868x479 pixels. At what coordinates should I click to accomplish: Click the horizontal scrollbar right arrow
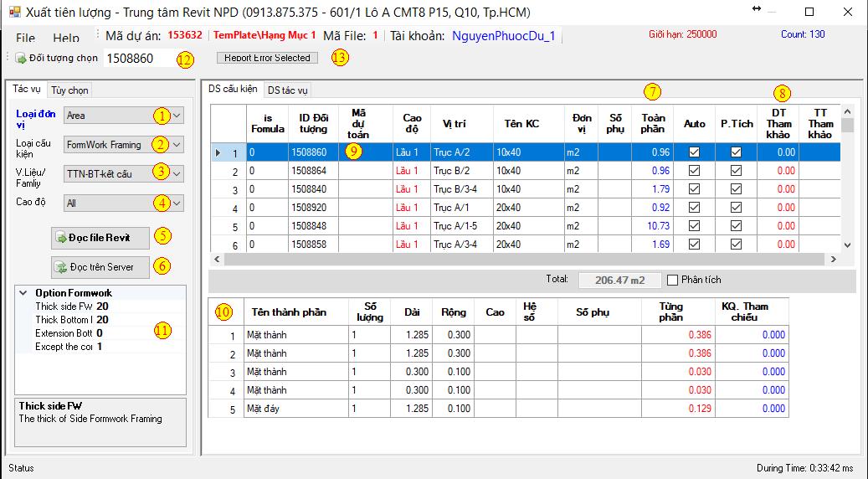834,259
